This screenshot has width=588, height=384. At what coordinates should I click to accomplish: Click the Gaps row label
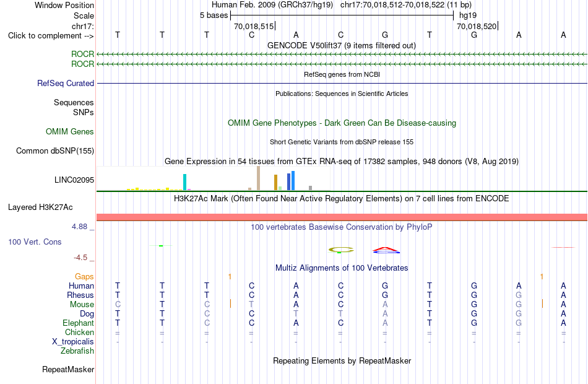pyautogui.click(x=84, y=277)
